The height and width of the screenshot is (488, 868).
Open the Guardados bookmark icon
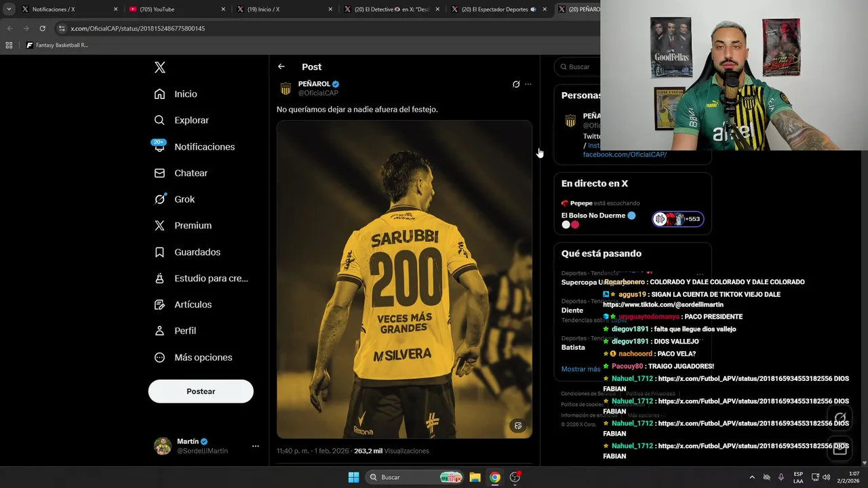159,252
